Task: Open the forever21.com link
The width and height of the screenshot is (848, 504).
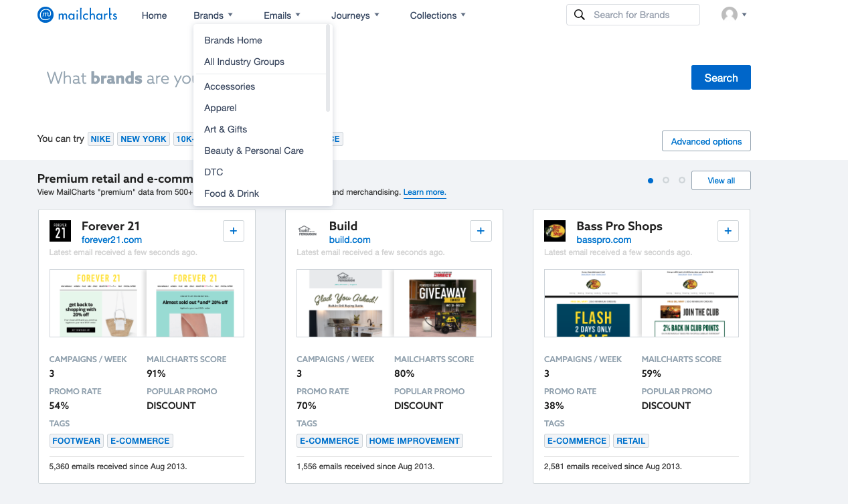Action: pos(112,240)
